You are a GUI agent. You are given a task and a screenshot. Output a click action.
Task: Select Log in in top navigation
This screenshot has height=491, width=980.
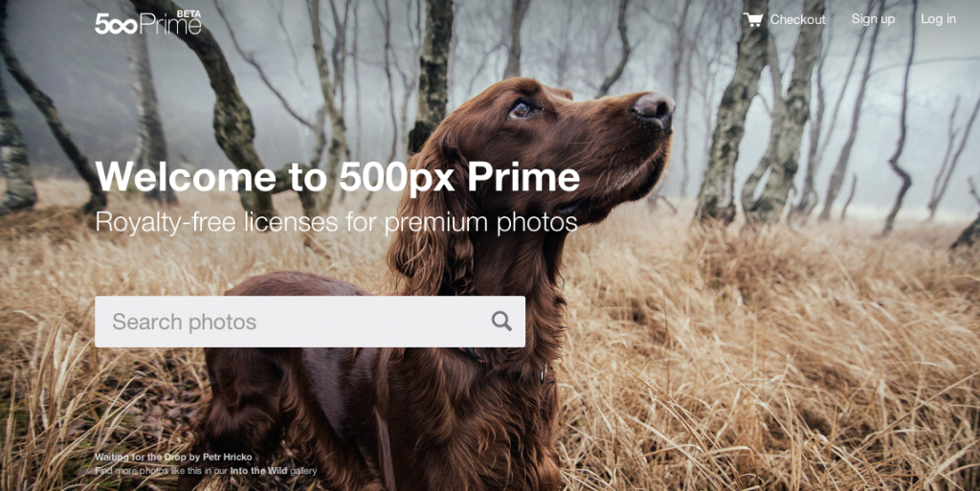[x=938, y=19]
